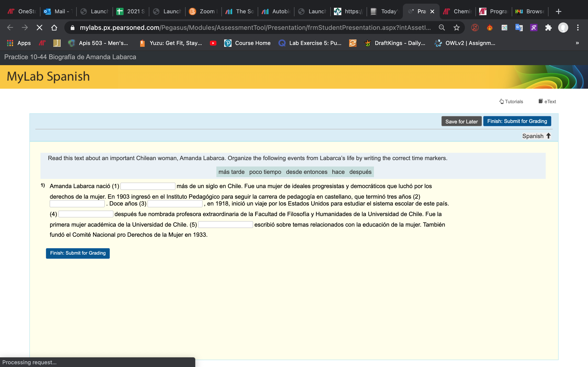Bookmark this page with star icon

pyautogui.click(x=456, y=28)
